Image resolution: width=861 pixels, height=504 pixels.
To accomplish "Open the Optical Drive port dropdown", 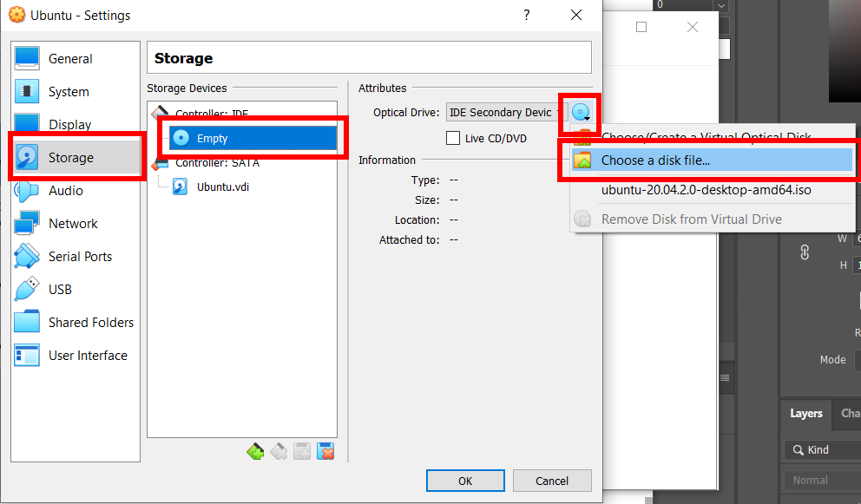I will click(x=506, y=113).
